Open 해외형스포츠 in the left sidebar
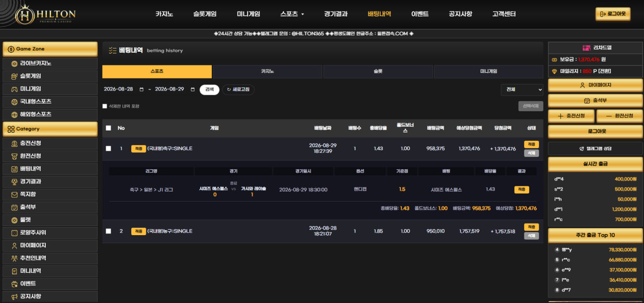The image size is (644, 303). [x=50, y=114]
